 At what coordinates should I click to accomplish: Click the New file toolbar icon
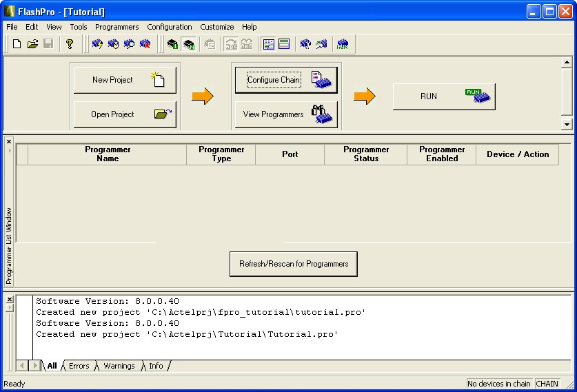pyautogui.click(x=17, y=44)
